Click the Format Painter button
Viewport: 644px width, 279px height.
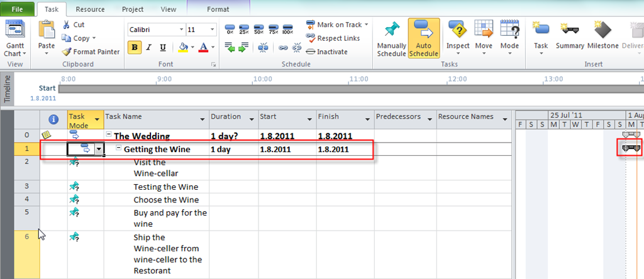tap(91, 52)
